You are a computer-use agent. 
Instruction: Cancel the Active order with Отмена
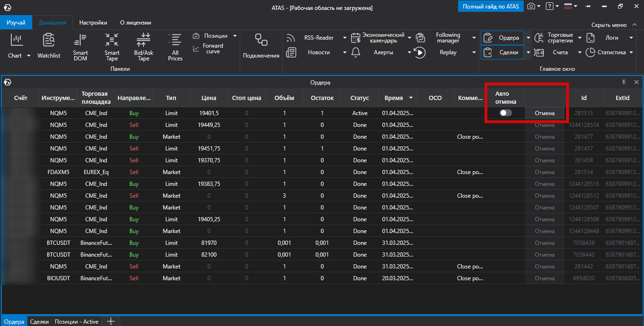pyautogui.click(x=544, y=113)
